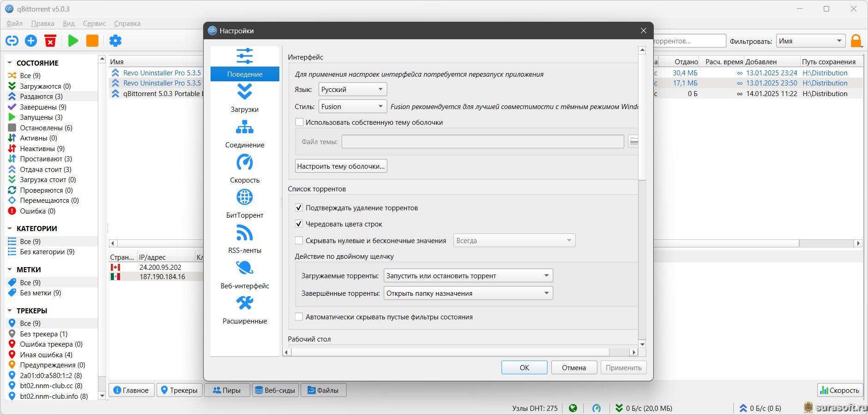Viewport: 868px width, 415px height.
Task: Open the Правка menu
Action: tap(42, 23)
